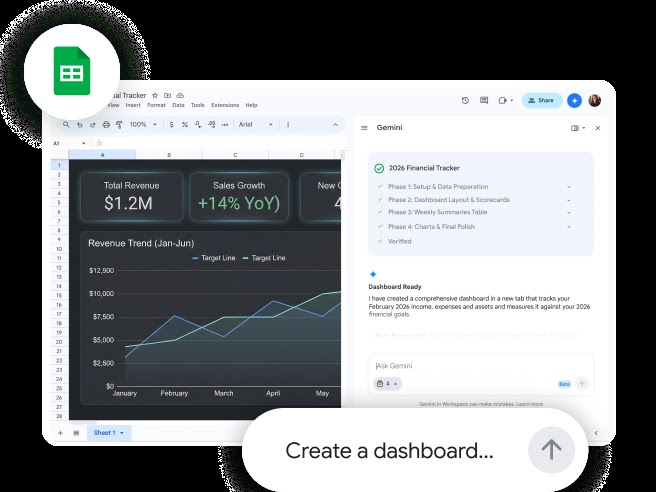Click the fx function icon

[x=99, y=144]
